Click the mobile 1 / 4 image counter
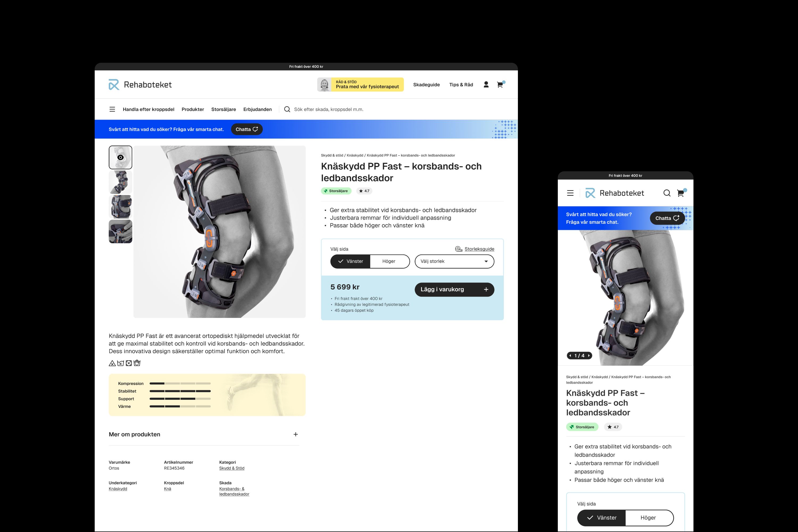This screenshot has width=798, height=532. tap(580, 356)
